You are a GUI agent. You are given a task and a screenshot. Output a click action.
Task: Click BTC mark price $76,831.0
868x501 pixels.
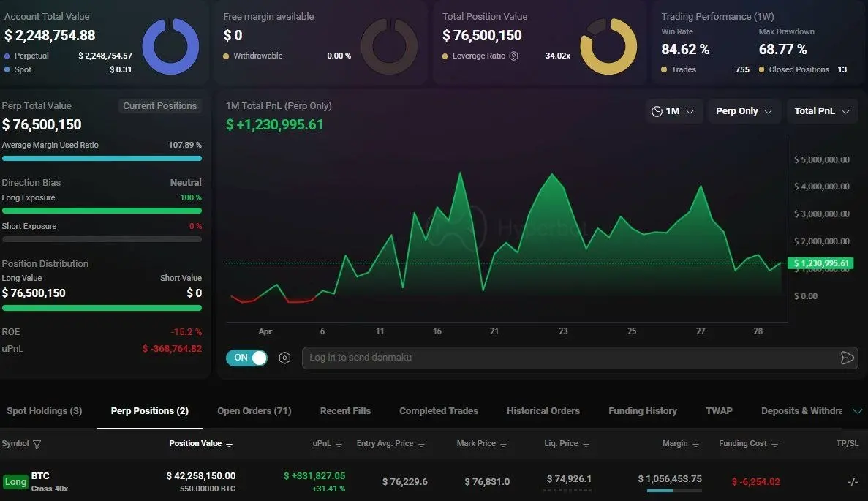click(x=487, y=482)
